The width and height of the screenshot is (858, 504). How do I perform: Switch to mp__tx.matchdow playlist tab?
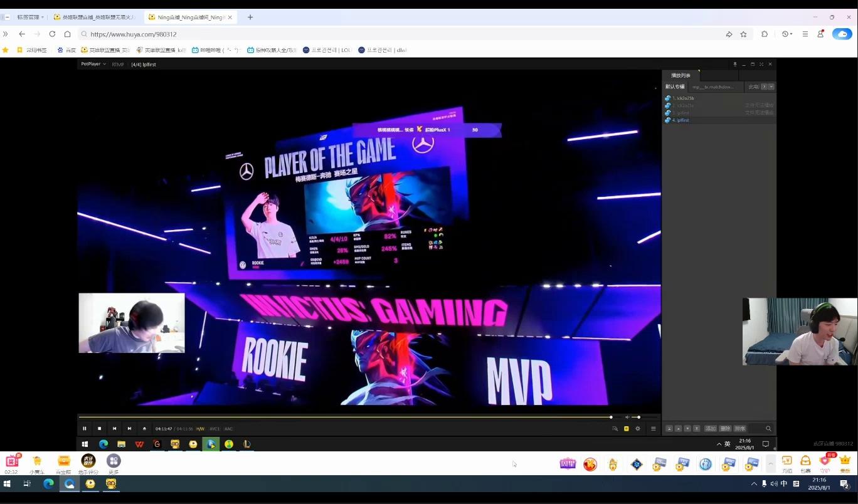716,87
